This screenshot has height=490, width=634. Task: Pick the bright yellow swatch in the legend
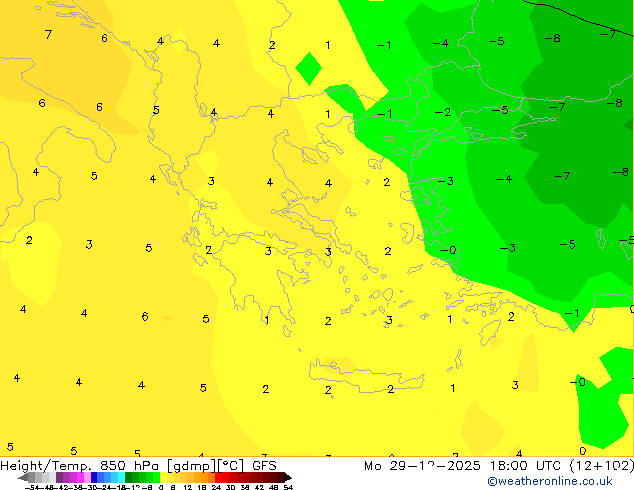click(163, 477)
